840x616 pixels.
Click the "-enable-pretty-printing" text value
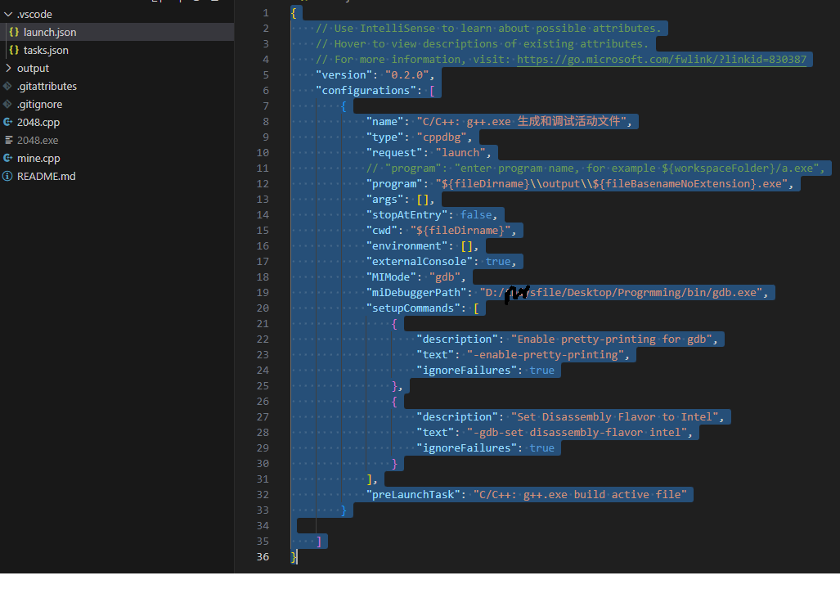coord(546,354)
